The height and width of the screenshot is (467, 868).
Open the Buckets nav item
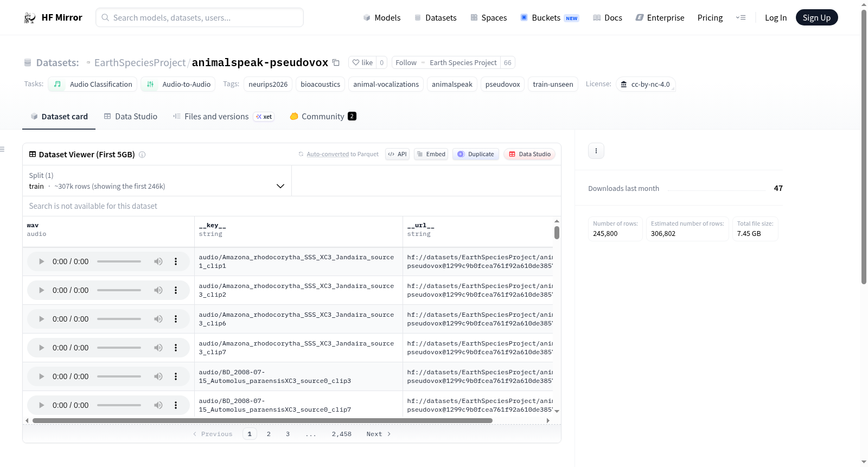[550, 18]
